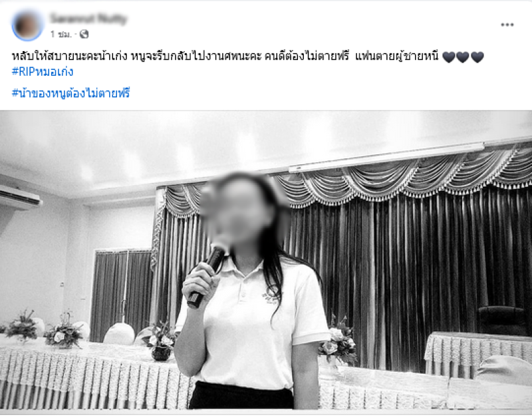Open the #RIPหมอเก่ง hashtag link
Image resolution: width=532 pixels, height=417 pixels.
tap(43, 72)
